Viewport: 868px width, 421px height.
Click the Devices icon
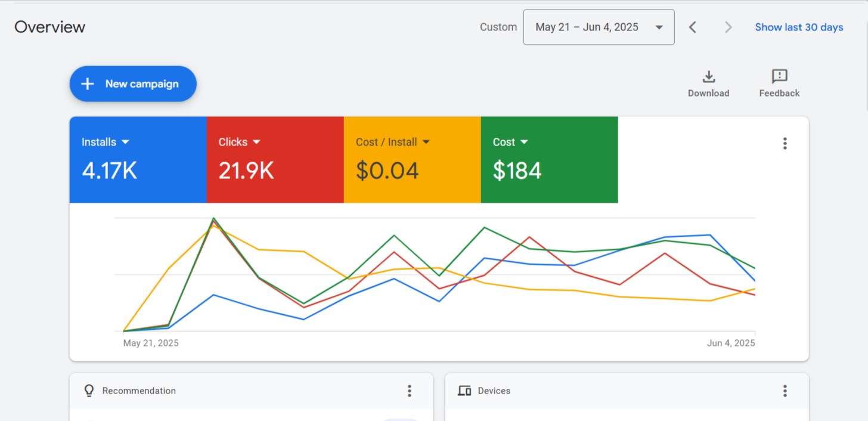[x=464, y=391]
